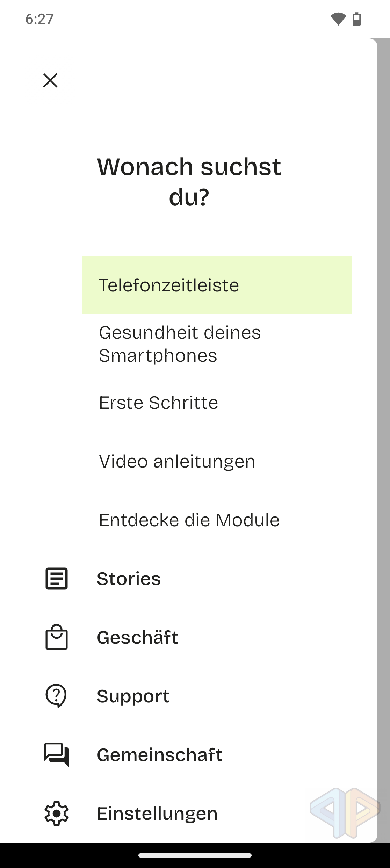Tap the Stories newspaper icon
390x868 pixels.
[57, 579]
